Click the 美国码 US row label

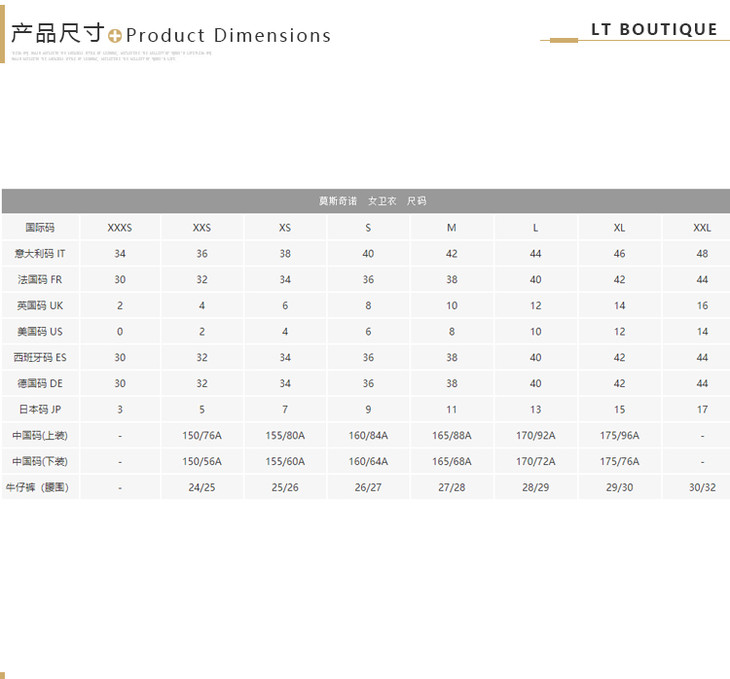(40, 332)
